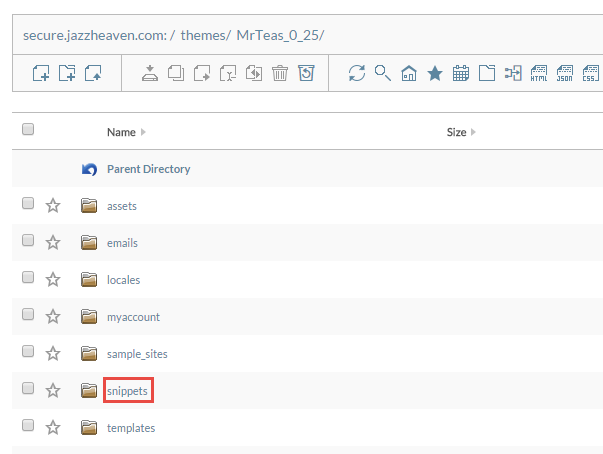Open the Parent Directory link
This screenshot has height=454, width=603.
click(x=148, y=169)
